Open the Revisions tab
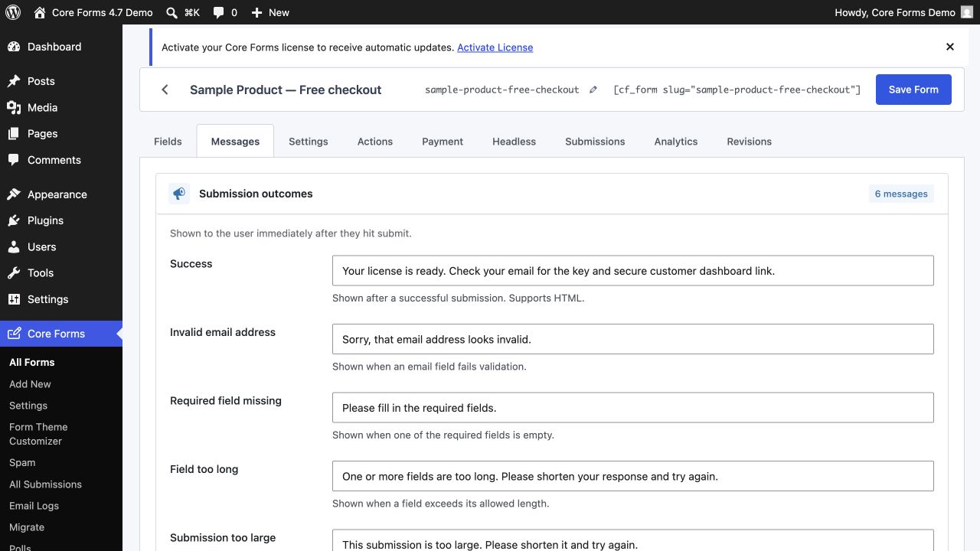Image resolution: width=980 pixels, height=551 pixels. 750,142
